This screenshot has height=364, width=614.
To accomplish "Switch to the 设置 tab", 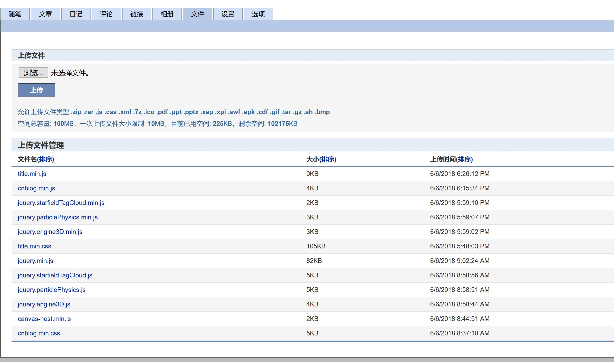I will [x=228, y=14].
